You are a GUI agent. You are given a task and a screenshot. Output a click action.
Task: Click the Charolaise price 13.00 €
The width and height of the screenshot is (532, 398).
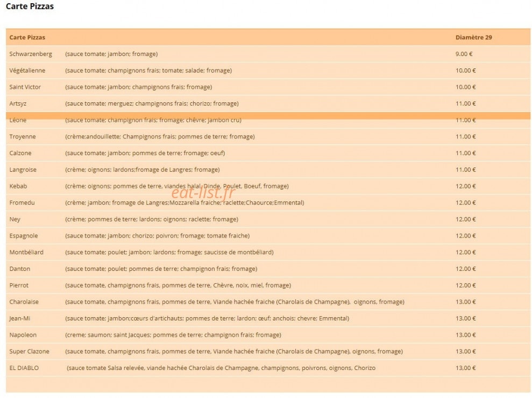(x=465, y=302)
